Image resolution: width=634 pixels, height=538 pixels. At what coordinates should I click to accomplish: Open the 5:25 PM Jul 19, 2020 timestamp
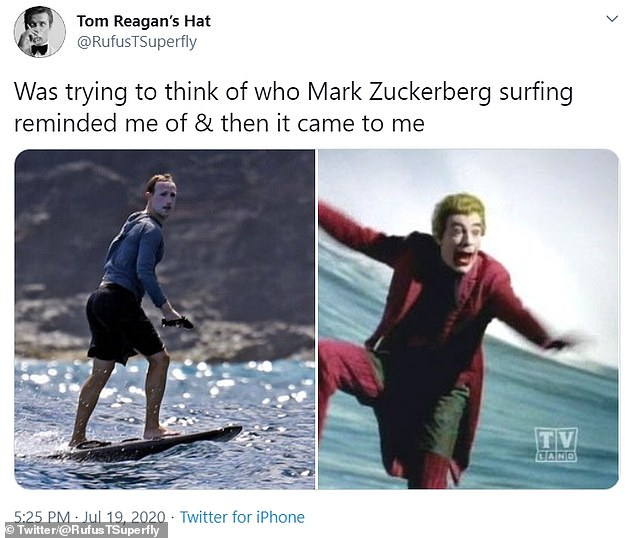tap(90, 517)
